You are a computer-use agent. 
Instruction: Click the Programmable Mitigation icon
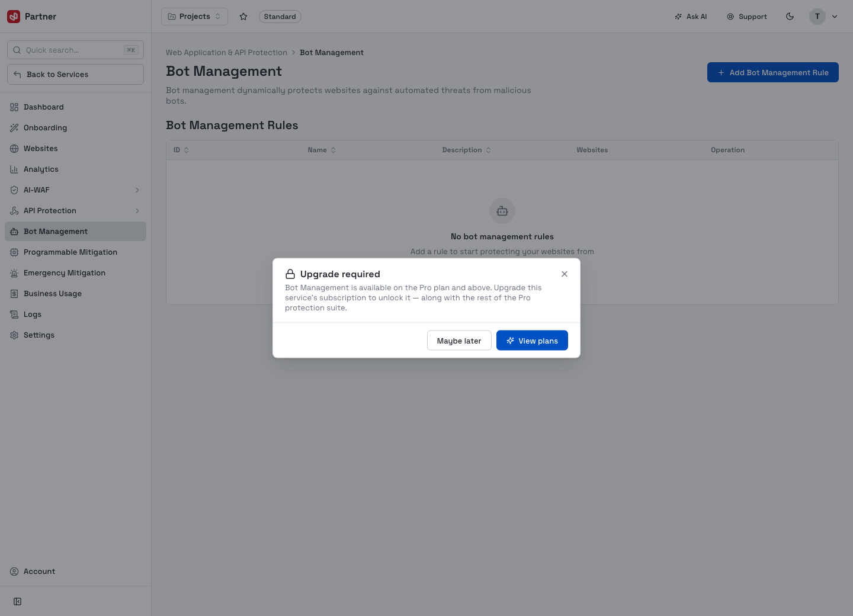point(14,252)
